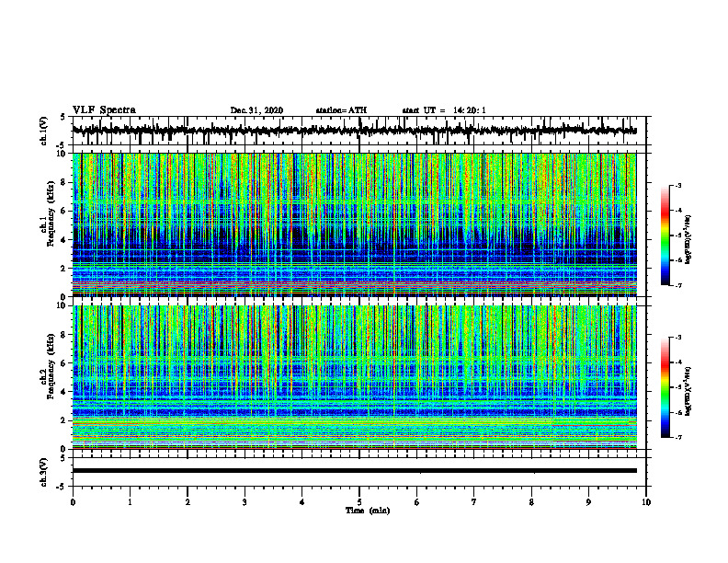Click the "ch.1(V)" waveform axis label
Screen dimensions: 728x563
pyautogui.click(x=44, y=131)
